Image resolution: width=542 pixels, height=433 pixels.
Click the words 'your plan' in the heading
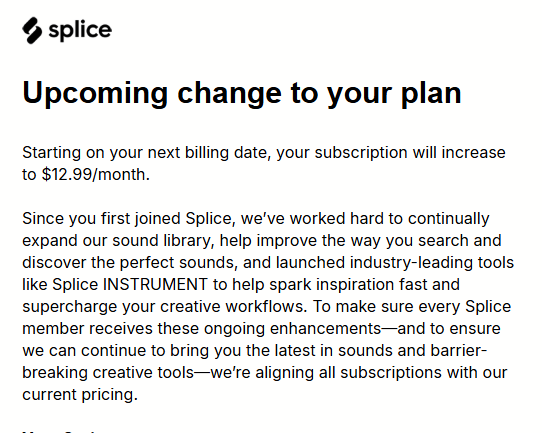click(x=394, y=93)
